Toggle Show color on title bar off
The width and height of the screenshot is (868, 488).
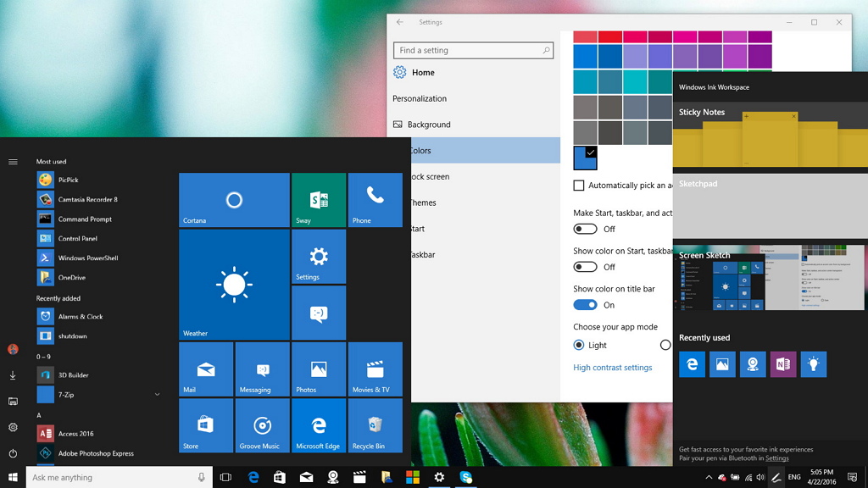pyautogui.click(x=585, y=305)
